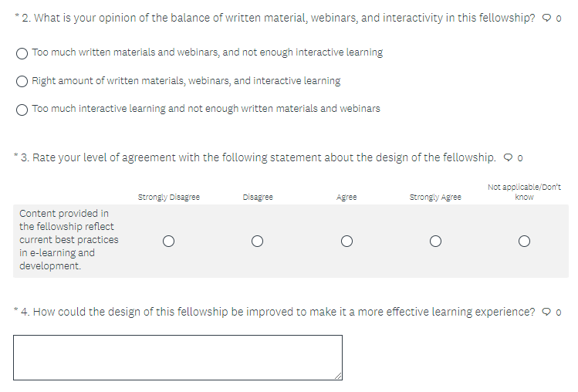Click the 'Right amount of written materials' label text
This screenshot has height=392, width=578.
coord(186,81)
